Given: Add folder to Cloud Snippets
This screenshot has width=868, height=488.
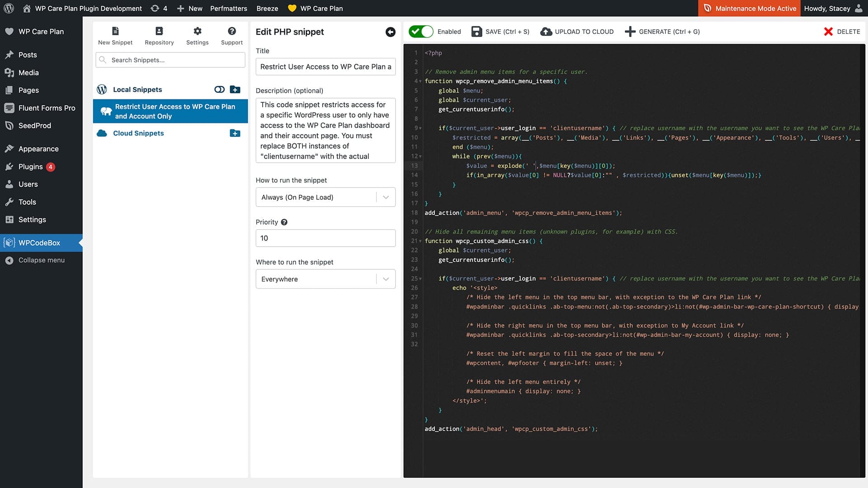Looking at the screenshot, I should click(x=235, y=133).
